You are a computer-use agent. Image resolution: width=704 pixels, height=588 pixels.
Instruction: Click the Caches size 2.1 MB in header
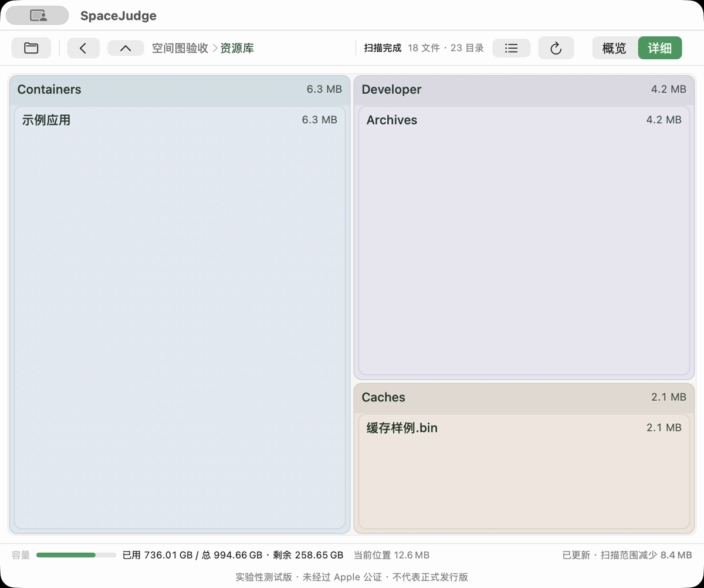[x=668, y=397]
